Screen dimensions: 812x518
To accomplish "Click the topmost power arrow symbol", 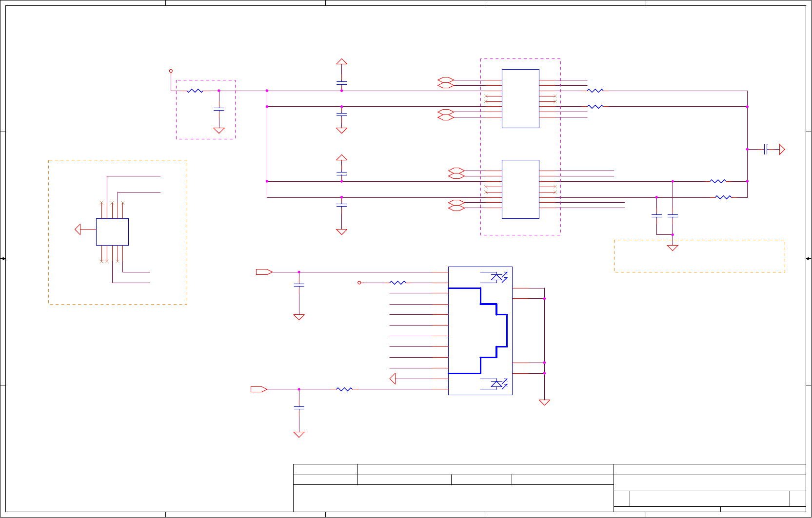I will (341, 62).
